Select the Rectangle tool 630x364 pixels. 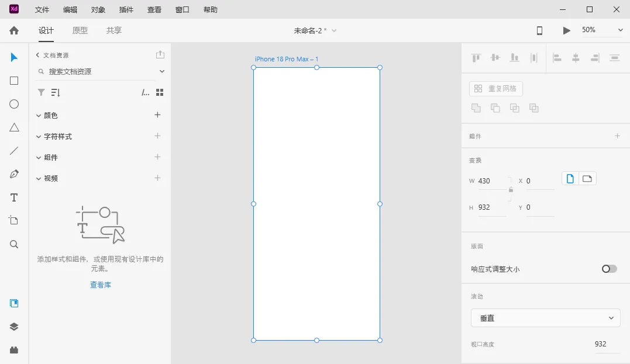tap(14, 81)
